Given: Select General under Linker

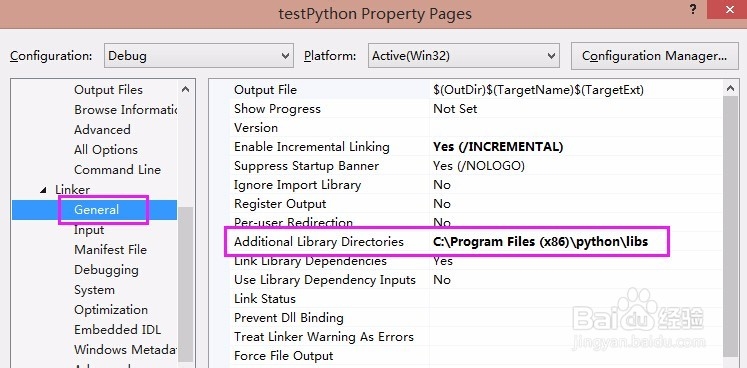Looking at the screenshot, I should click(x=96, y=210).
